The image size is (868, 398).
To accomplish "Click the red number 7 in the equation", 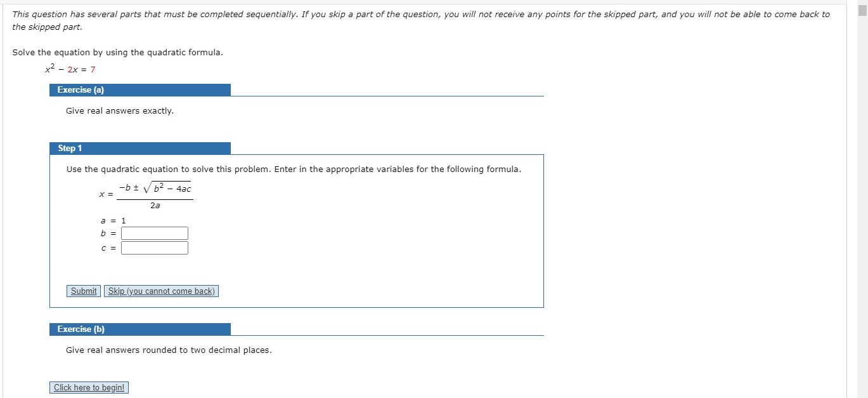I will pyautogui.click(x=93, y=69).
